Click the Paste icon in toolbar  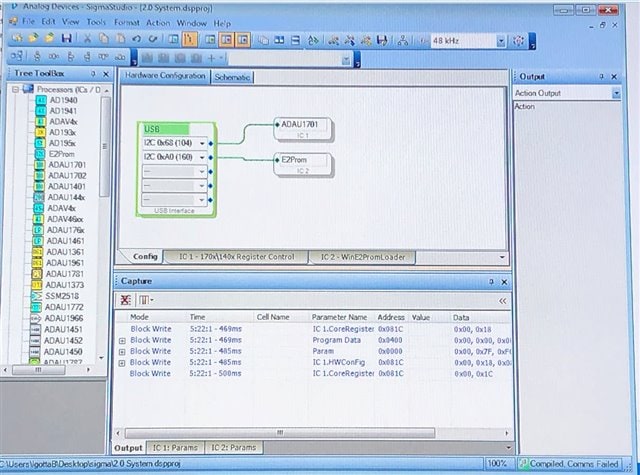[x=120, y=39]
